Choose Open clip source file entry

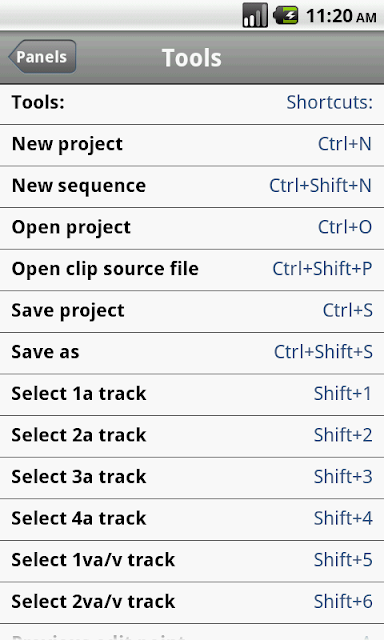point(192,270)
